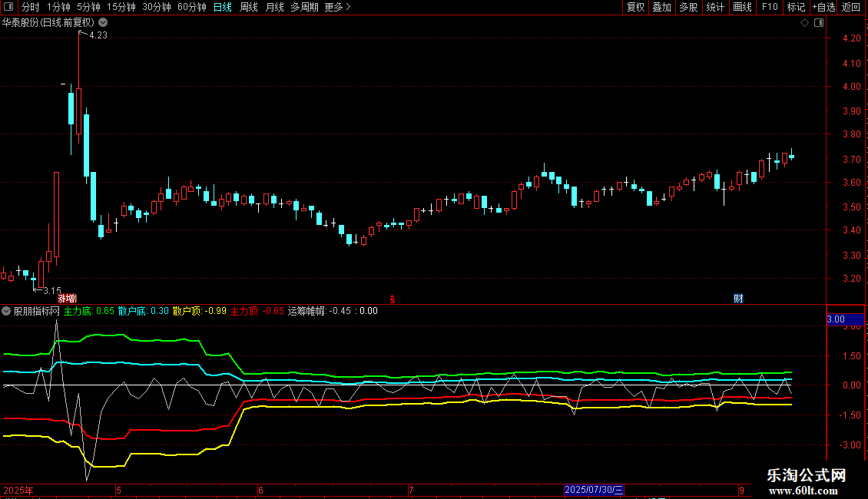Click the F10 company info button
Screen dimensions: 868x499
770,7
